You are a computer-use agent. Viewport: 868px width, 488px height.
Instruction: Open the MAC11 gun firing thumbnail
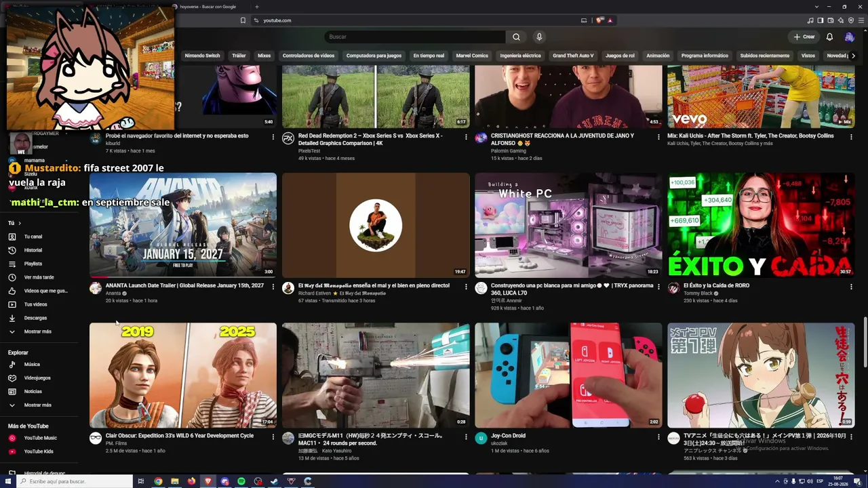click(376, 375)
